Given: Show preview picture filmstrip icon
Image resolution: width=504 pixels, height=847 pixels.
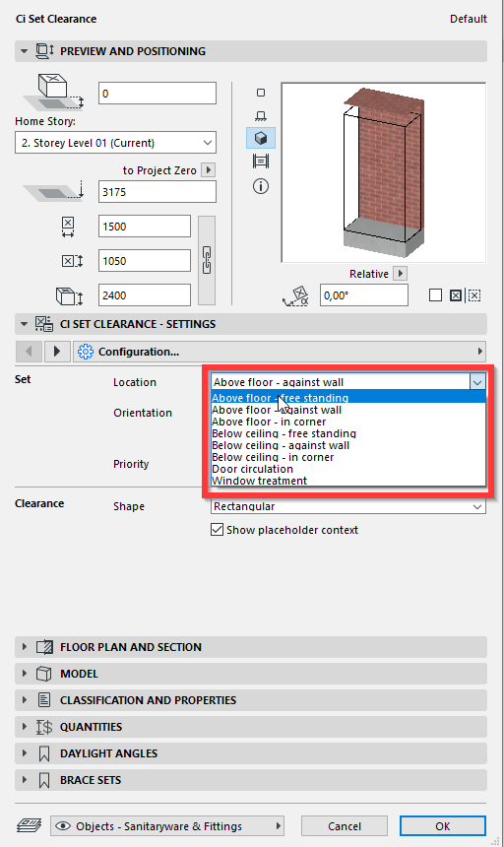Looking at the screenshot, I should coord(261,161).
